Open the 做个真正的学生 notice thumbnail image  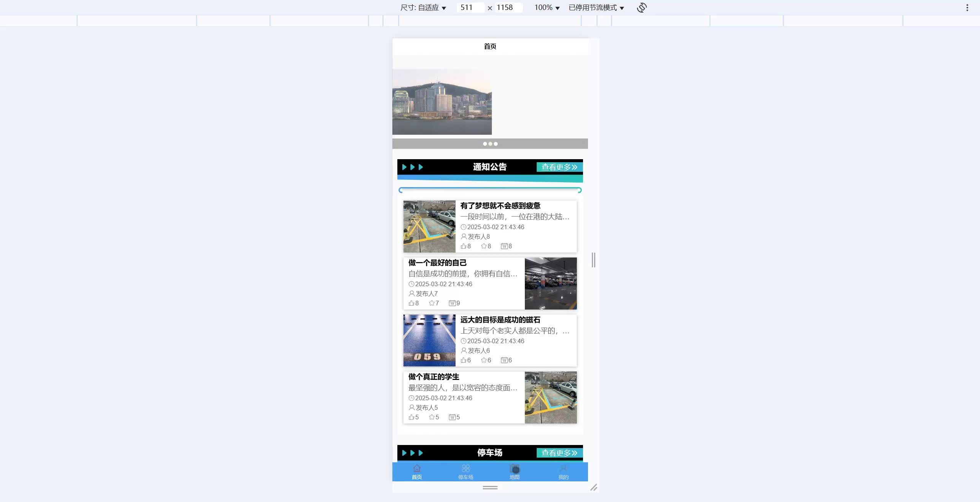click(550, 398)
